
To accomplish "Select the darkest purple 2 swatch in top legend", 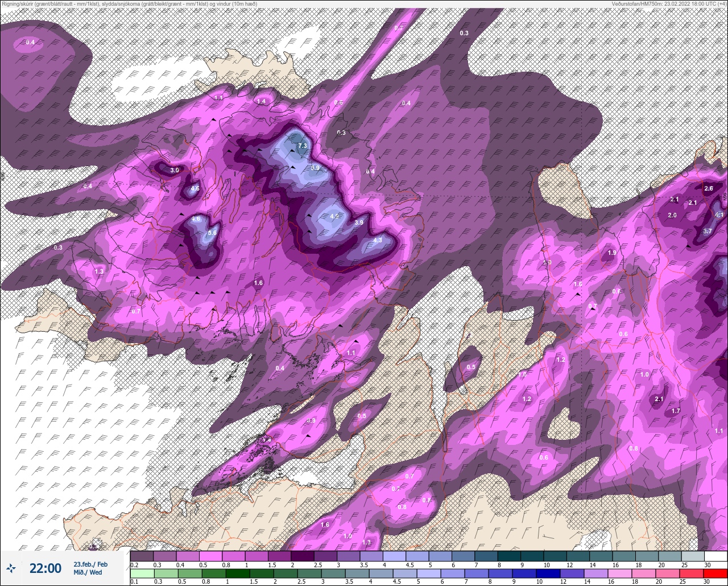I will pyautogui.click(x=302, y=556).
